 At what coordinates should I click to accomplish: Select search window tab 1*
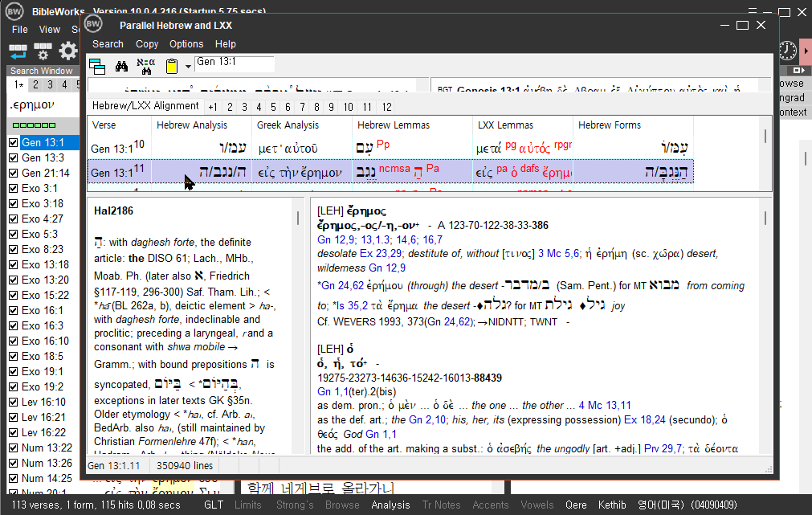(18, 84)
